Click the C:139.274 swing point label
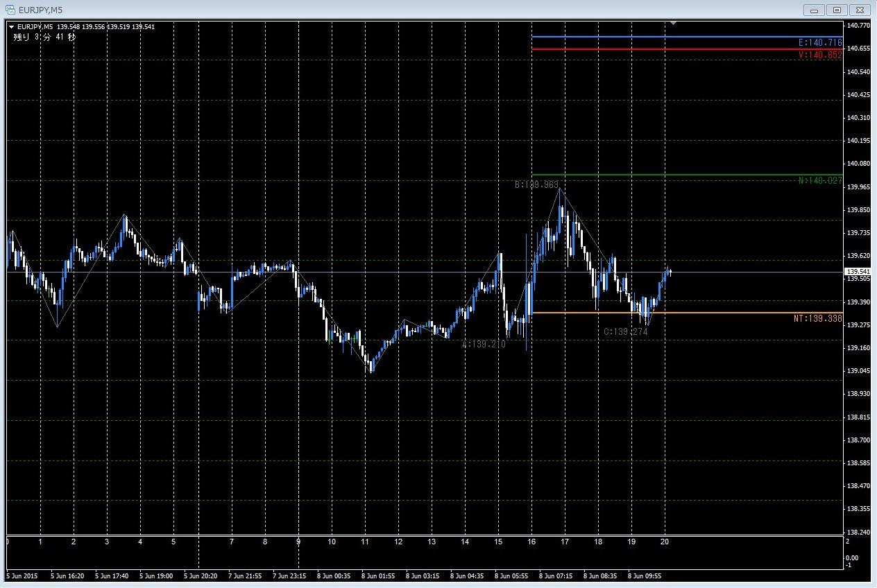The height and width of the screenshot is (588, 877). (x=626, y=331)
